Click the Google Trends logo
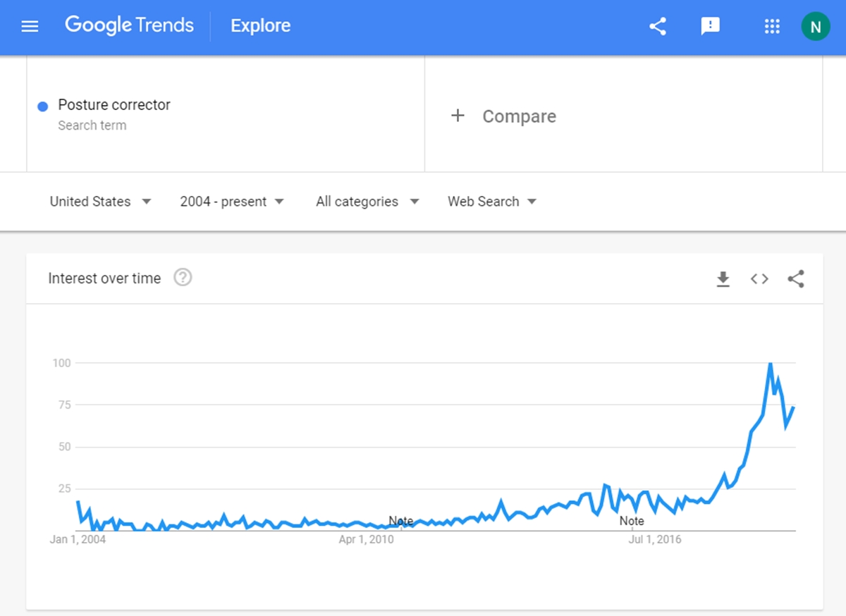Image resolution: width=846 pixels, height=616 pixels. pos(129,25)
